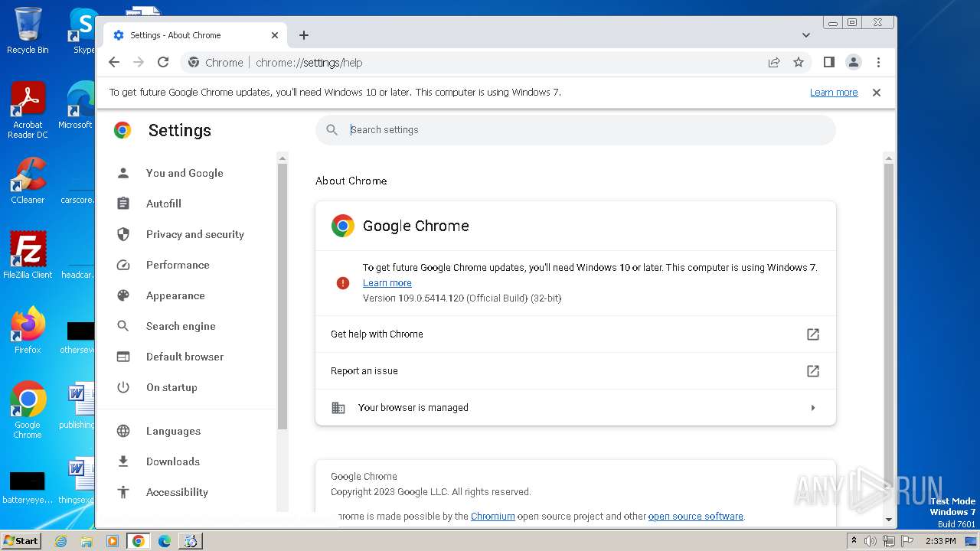Open CCleaner desktop icon
The width and height of the screenshot is (980, 551).
coord(28,181)
